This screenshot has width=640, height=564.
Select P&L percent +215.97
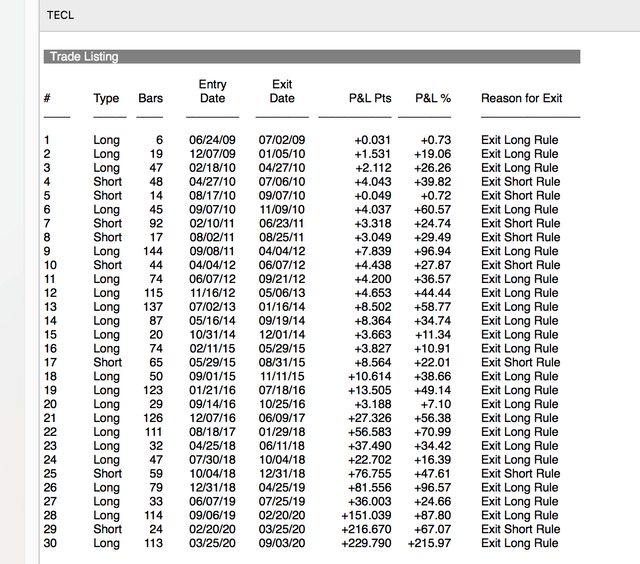coord(429,542)
